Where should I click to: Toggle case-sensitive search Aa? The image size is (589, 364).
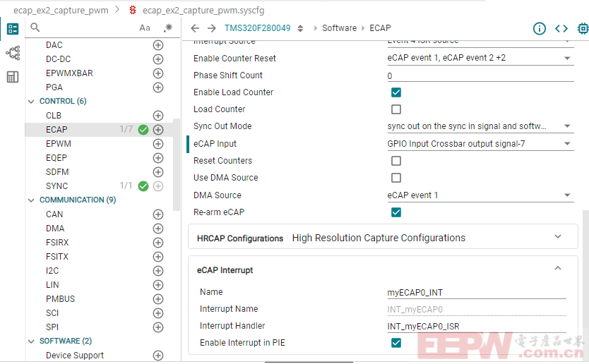[x=145, y=28]
